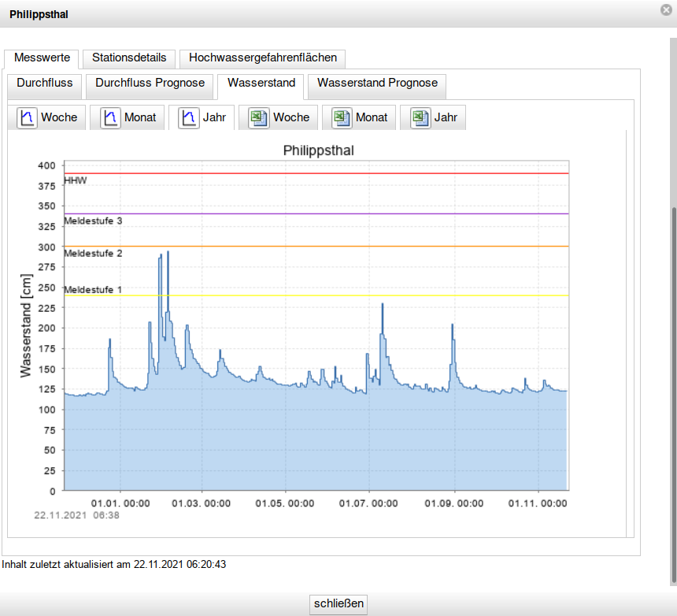Click the Excel export icon for Jahr
The image size is (677, 616).
coord(420,117)
